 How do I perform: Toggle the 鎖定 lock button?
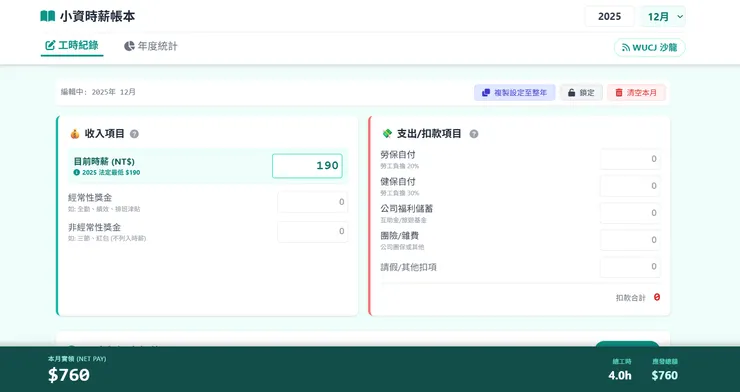pos(581,92)
